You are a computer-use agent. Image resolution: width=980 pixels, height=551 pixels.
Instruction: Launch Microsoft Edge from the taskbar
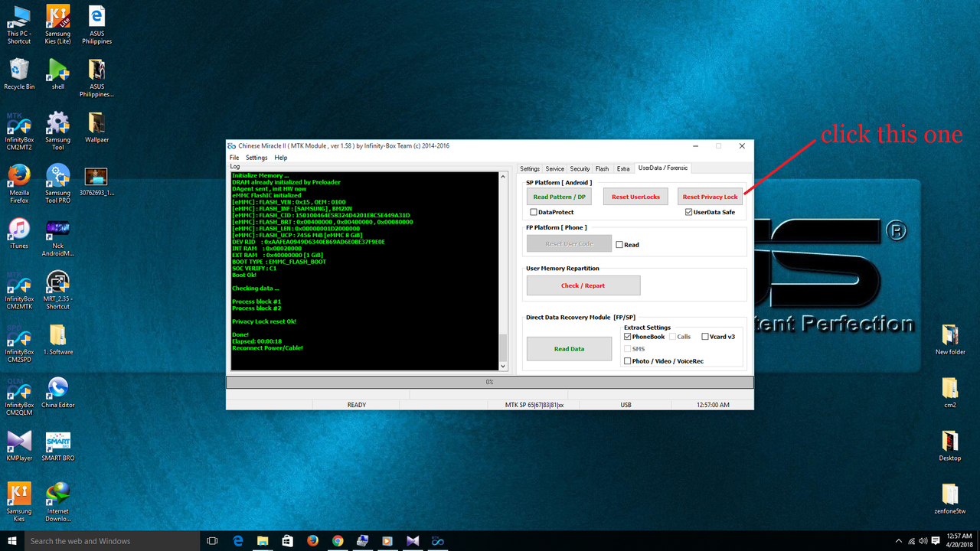pos(238,541)
